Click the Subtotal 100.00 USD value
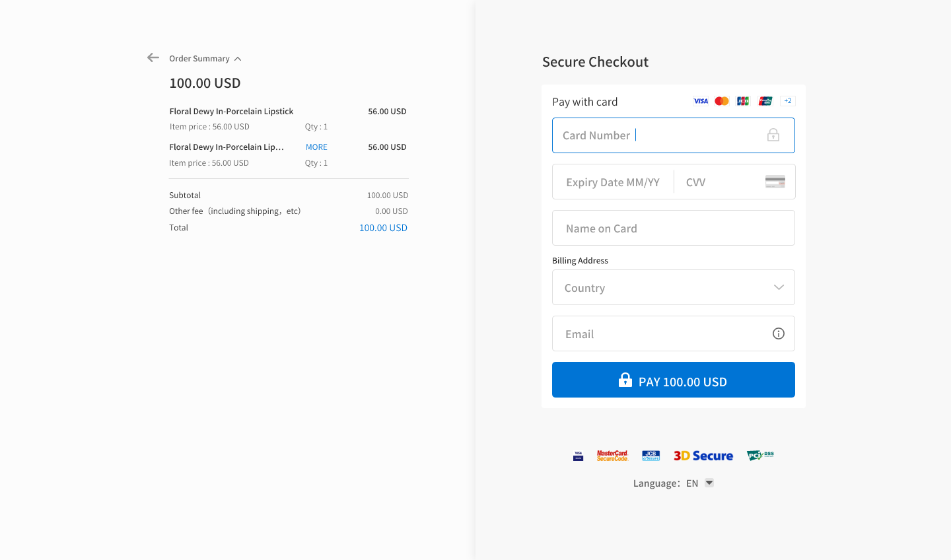The image size is (951, 560). click(x=388, y=195)
